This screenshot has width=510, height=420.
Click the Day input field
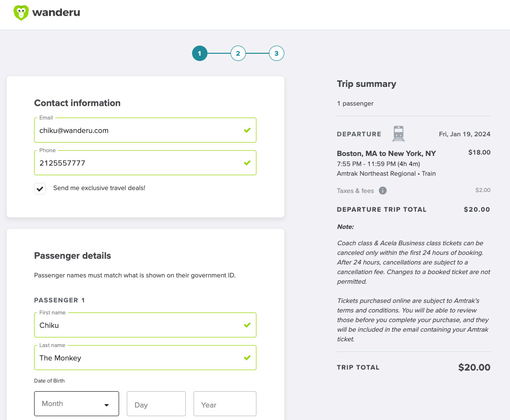156,404
